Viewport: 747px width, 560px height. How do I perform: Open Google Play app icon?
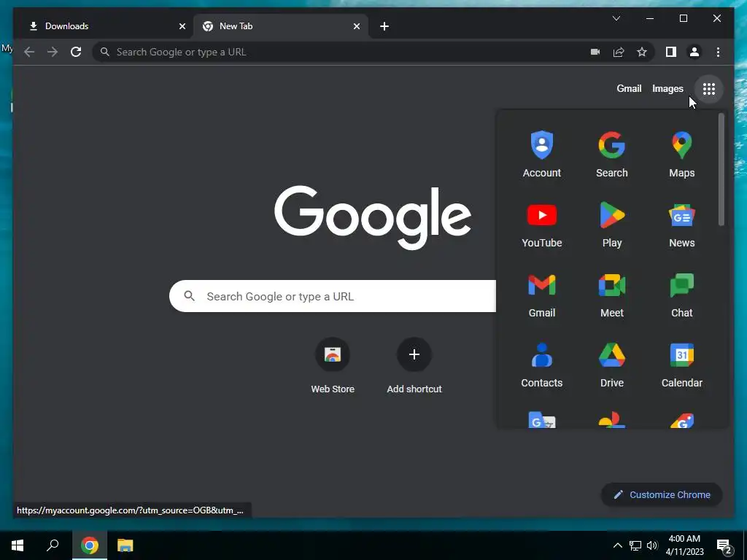pos(612,225)
